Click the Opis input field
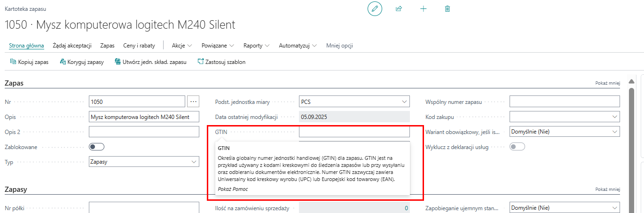 (x=144, y=117)
